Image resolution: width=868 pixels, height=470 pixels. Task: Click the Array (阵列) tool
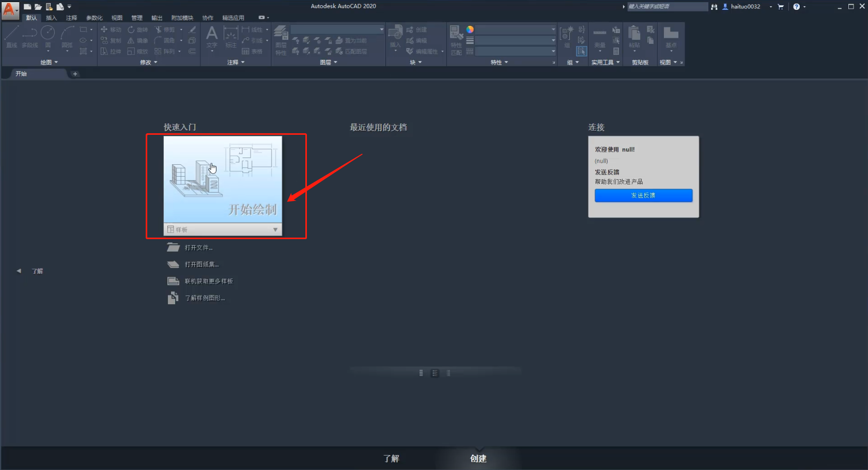coord(165,51)
